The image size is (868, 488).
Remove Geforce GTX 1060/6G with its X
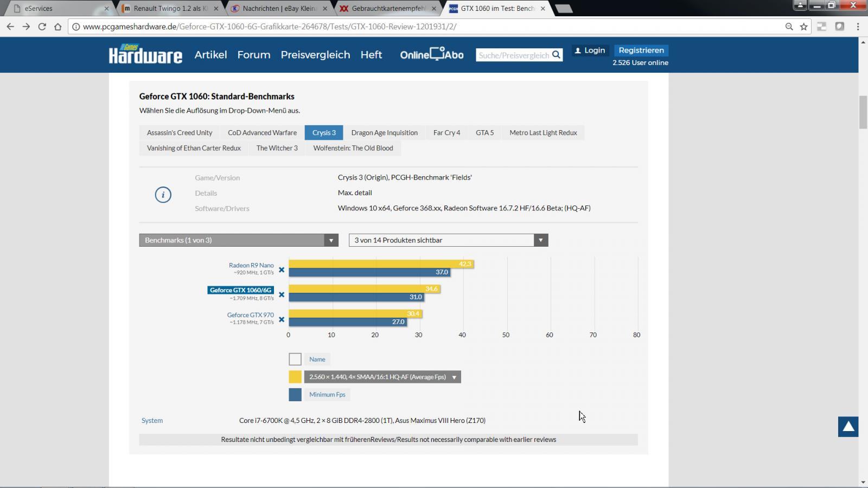point(282,294)
